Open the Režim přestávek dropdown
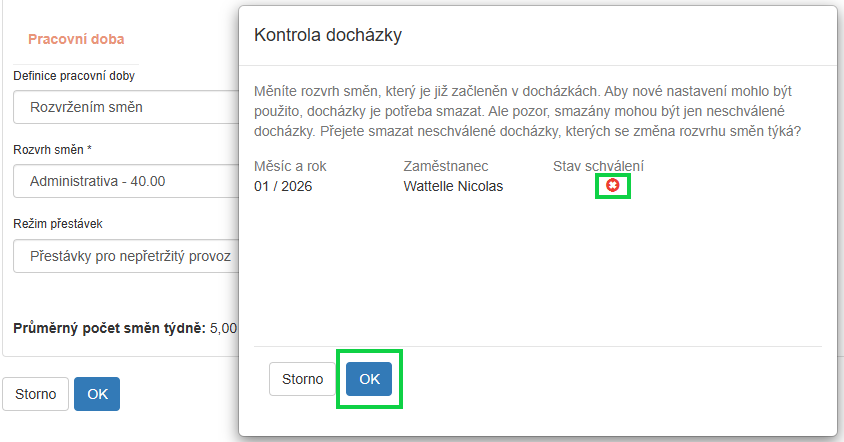 click(125, 256)
